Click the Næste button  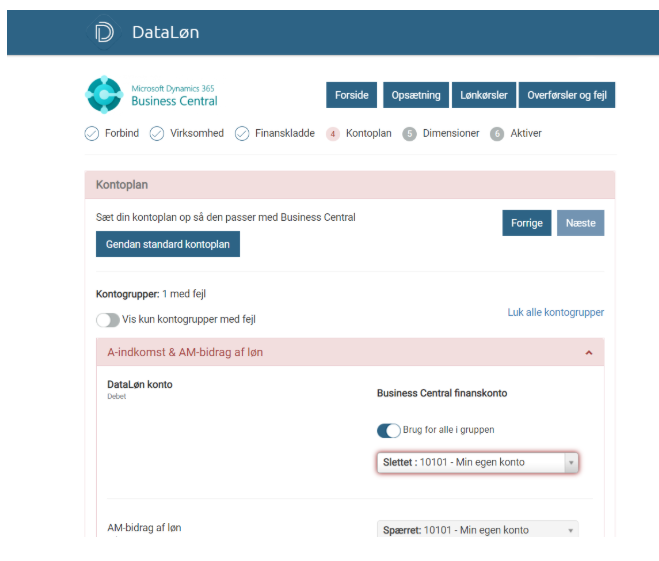580,223
